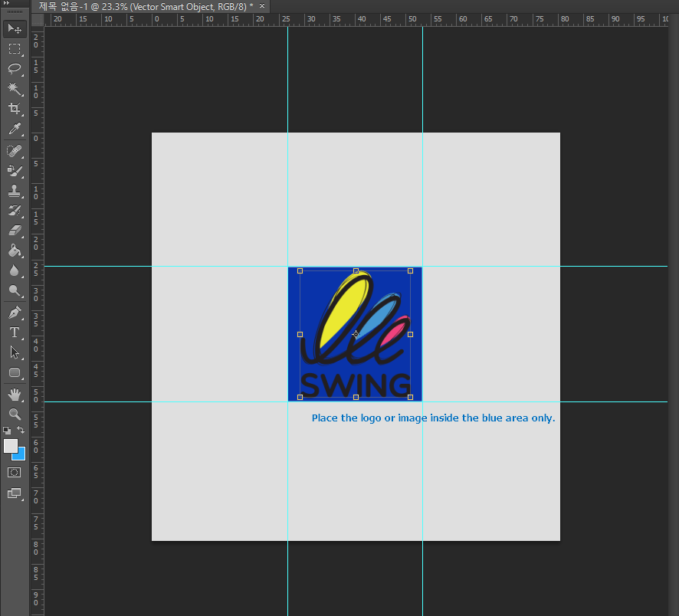Image resolution: width=679 pixels, height=616 pixels.
Task: Select the Clone Stamp tool
Action: pos(15,191)
